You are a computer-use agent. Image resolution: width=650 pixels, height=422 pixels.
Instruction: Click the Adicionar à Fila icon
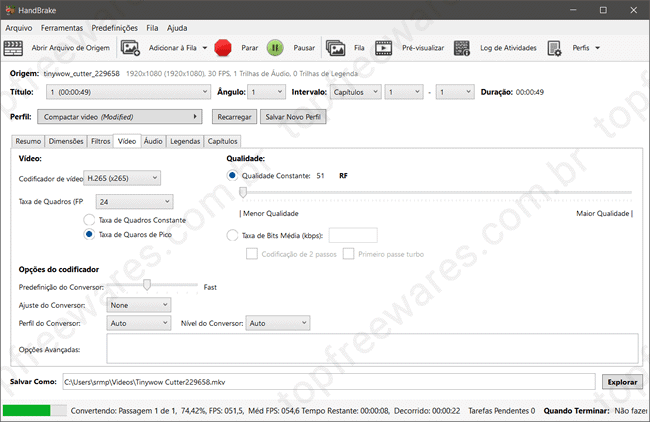click(x=131, y=47)
